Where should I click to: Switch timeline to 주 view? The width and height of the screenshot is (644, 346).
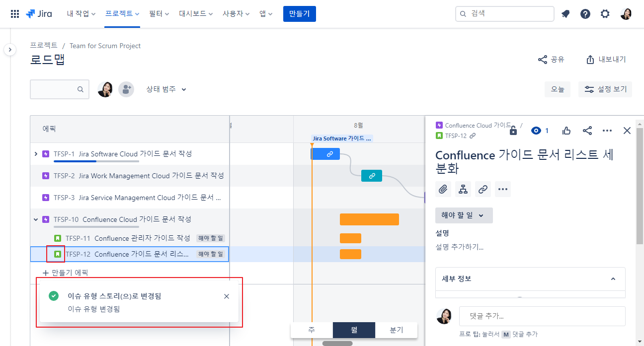(x=312, y=330)
